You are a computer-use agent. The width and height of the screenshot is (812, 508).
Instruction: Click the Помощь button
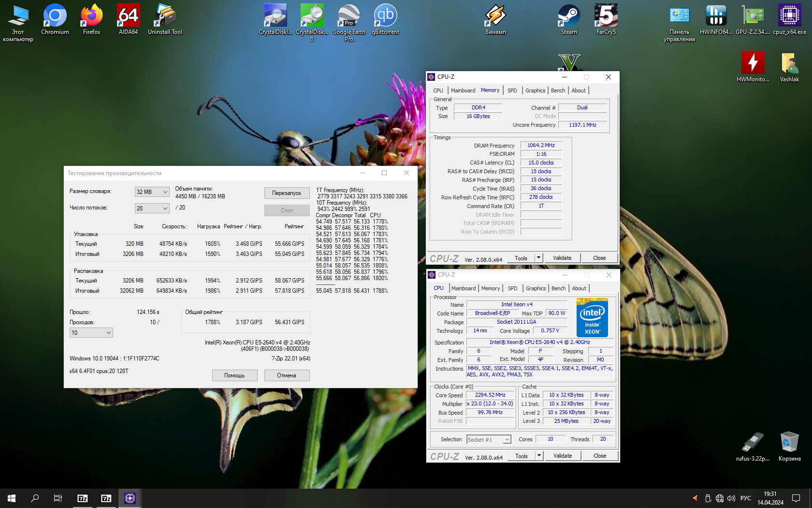[234, 375]
